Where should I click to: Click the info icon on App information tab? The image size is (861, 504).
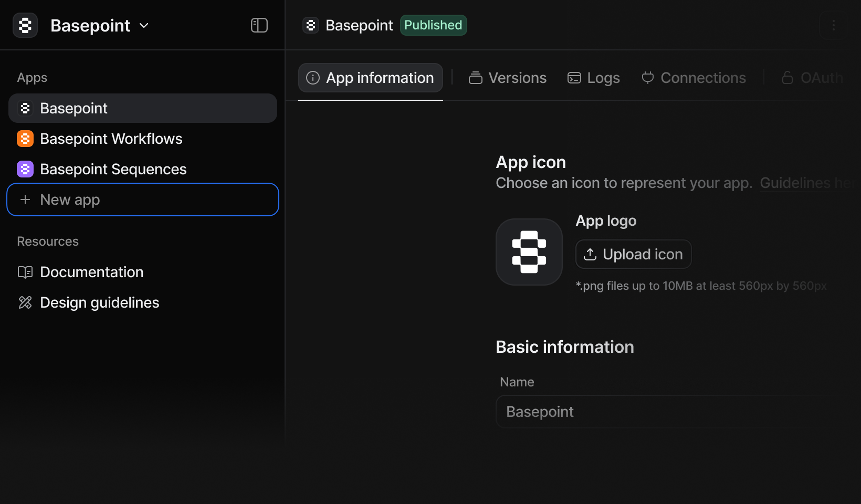[x=313, y=78]
